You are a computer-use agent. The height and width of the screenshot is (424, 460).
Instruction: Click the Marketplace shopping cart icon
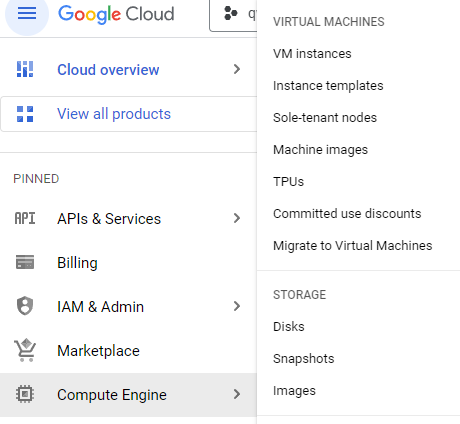(25, 350)
